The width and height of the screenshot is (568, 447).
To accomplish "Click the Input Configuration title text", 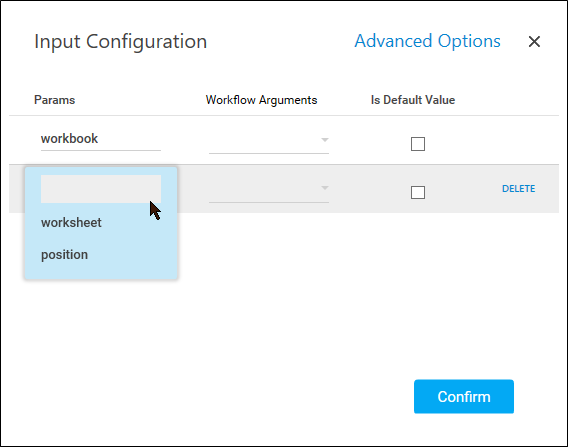I will pyautogui.click(x=121, y=42).
